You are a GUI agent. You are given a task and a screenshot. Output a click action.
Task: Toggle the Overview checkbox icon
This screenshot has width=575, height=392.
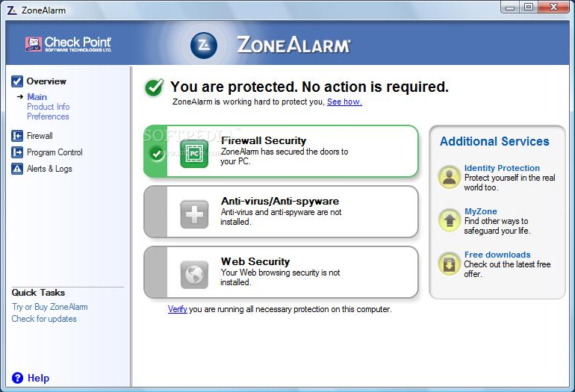tap(17, 81)
